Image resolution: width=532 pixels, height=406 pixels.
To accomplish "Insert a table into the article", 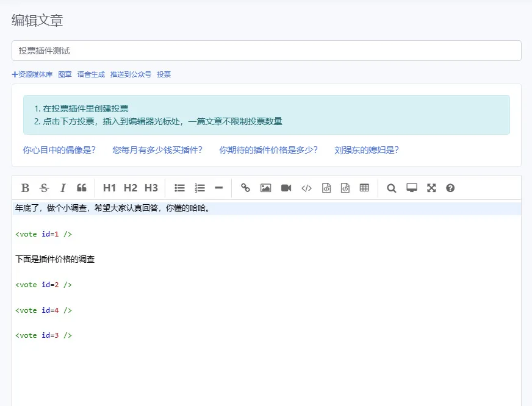I will click(x=364, y=188).
